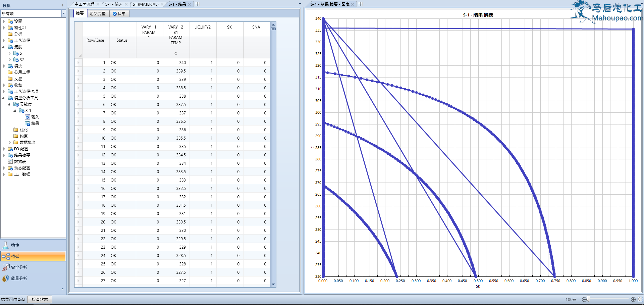Collapse the 灵敏度 node

click(9, 104)
